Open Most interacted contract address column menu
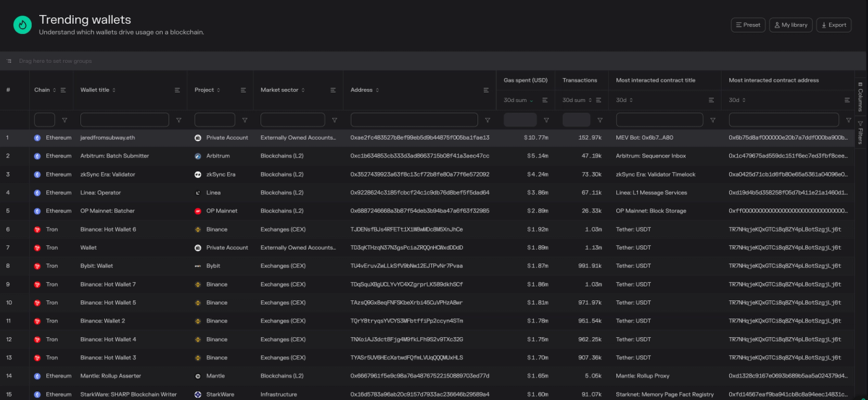The image size is (868, 400). click(848, 100)
